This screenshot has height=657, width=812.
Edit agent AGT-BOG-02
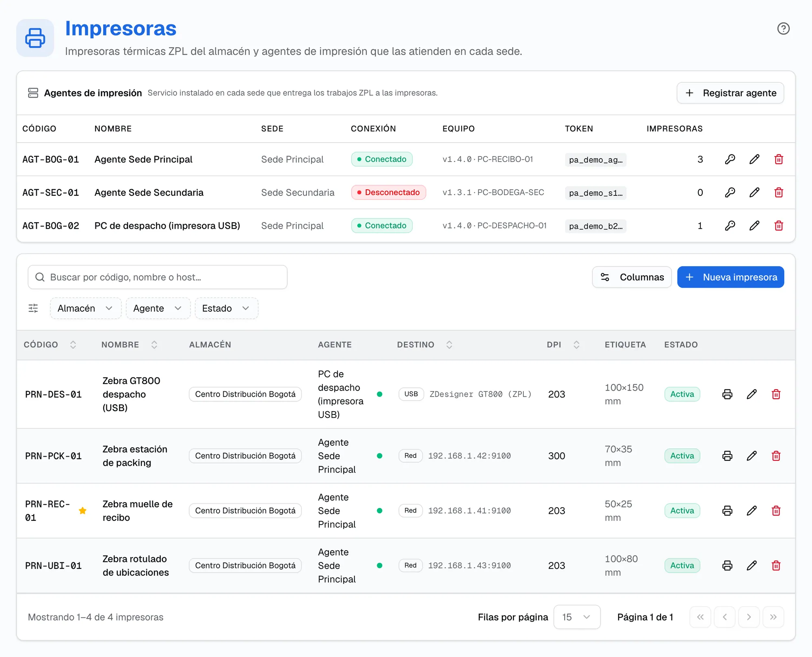click(x=754, y=226)
